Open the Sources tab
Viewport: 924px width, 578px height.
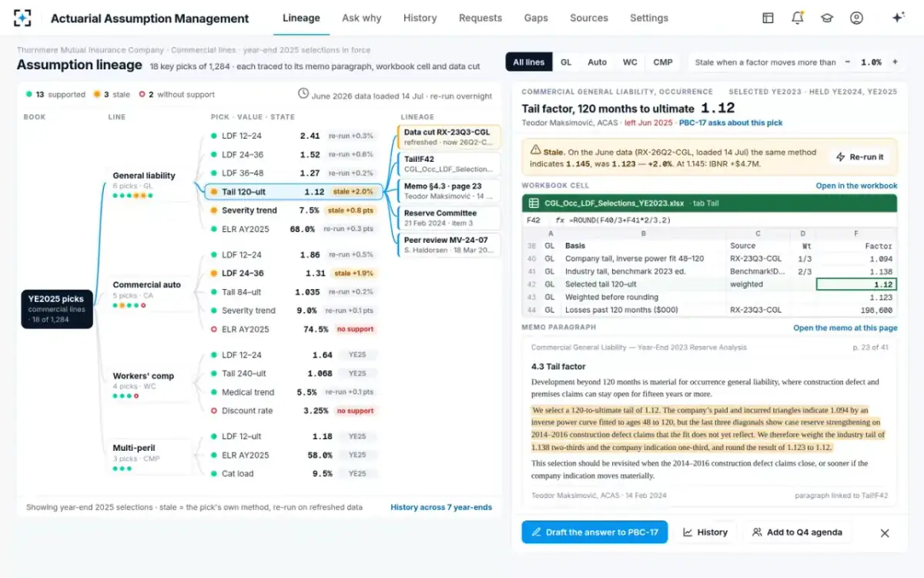589,18
